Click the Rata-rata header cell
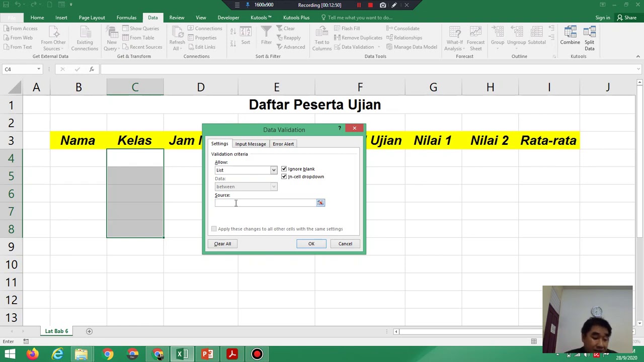 (548, 140)
